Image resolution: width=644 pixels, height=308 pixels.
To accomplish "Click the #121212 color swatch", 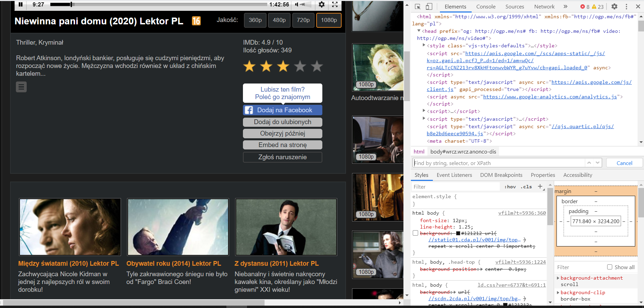I will tap(458, 233).
